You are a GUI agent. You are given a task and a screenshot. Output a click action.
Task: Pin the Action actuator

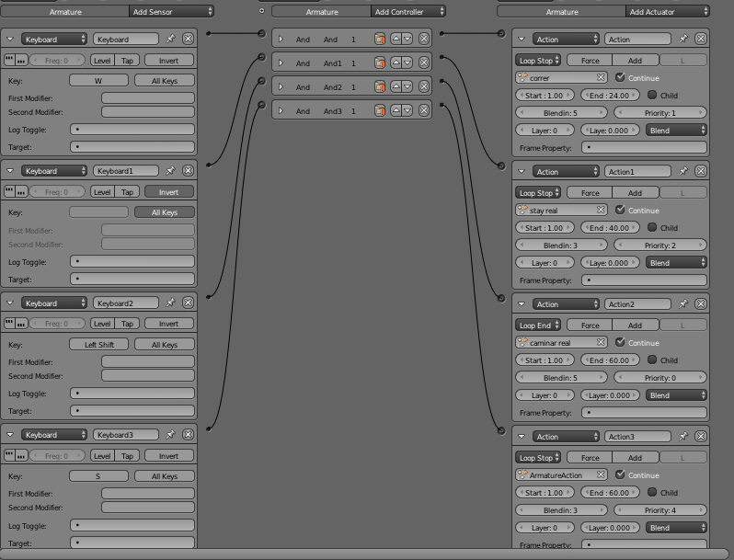click(x=683, y=39)
